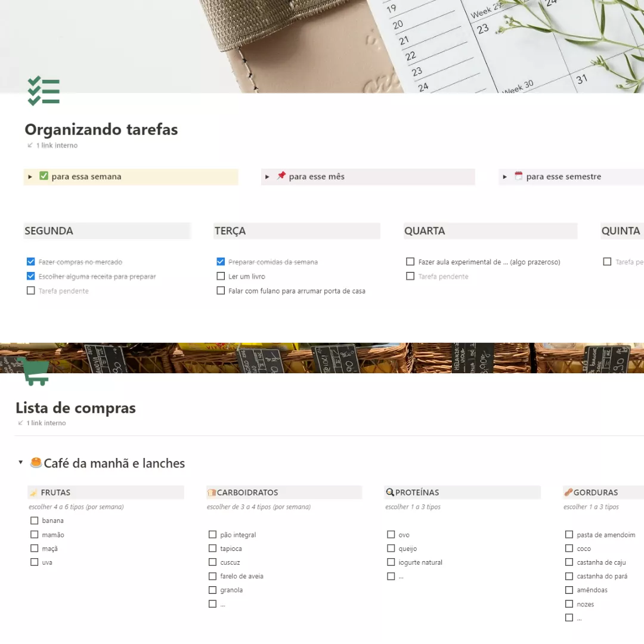644x644 pixels.
Task: Click the escolher 4 a 6 tipos note
Action: coord(76,507)
